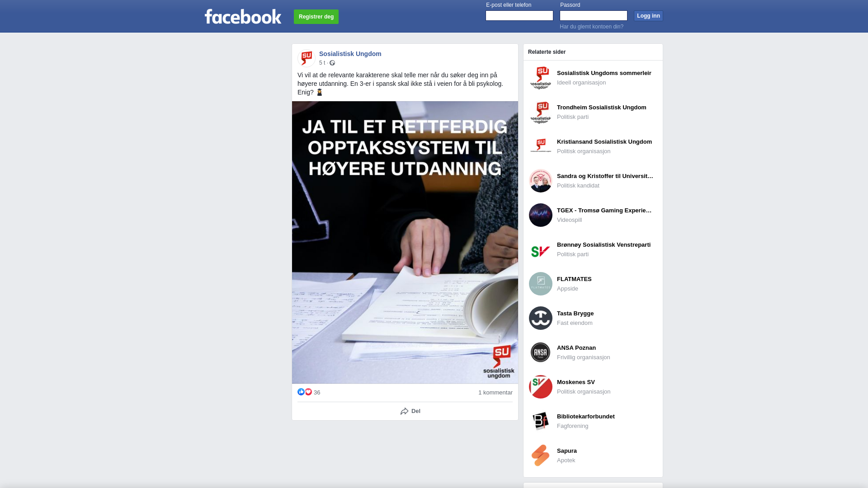Focus the E-post eller telefon field

[519, 16]
